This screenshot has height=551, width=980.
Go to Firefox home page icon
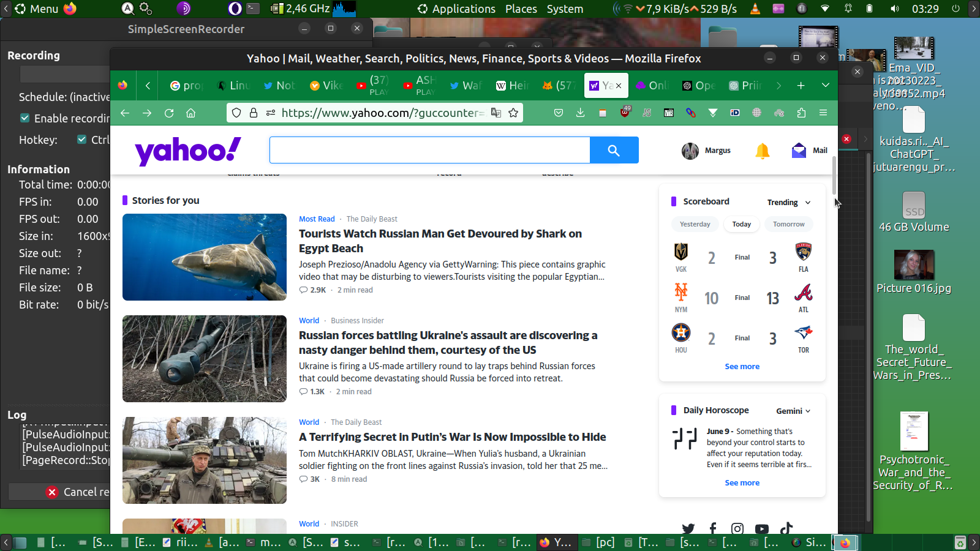191,113
